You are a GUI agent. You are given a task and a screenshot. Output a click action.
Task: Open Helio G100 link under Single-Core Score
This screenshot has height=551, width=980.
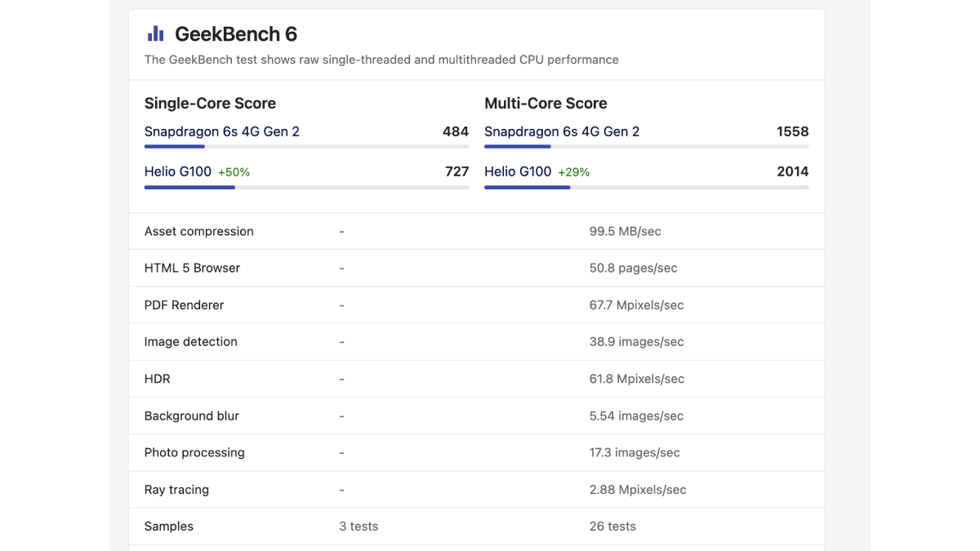178,171
